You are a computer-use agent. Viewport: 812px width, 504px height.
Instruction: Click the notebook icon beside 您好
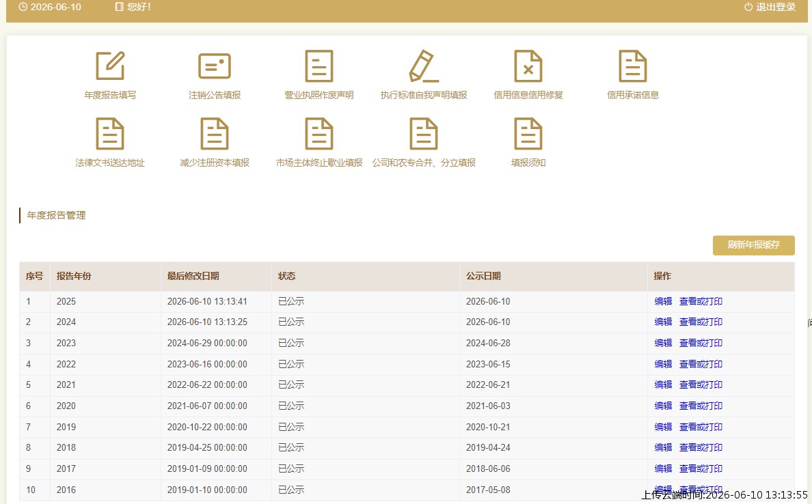119,8
